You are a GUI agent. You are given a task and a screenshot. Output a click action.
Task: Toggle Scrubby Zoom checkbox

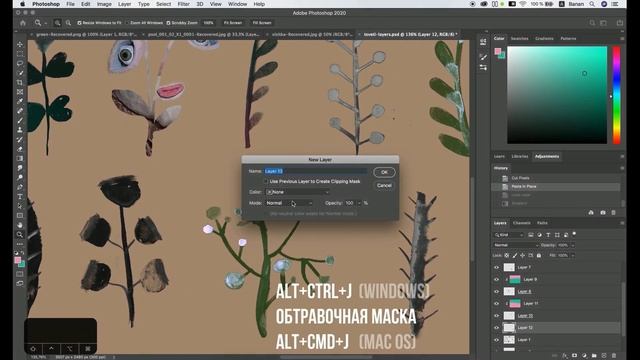168,23
